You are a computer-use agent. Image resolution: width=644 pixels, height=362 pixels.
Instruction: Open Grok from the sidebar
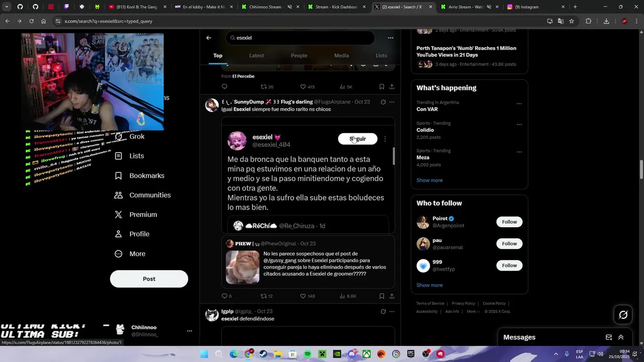tap(130, 136)
